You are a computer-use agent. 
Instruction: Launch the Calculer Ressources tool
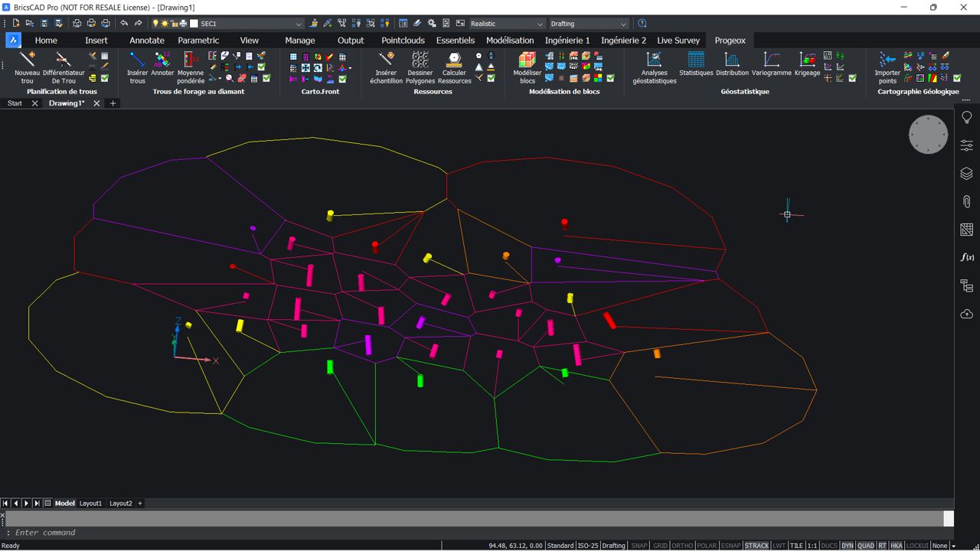453,67
